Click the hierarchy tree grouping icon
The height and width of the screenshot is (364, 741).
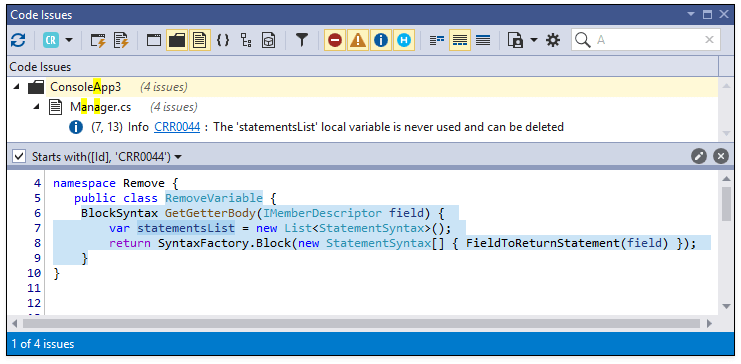pos(246,41)
